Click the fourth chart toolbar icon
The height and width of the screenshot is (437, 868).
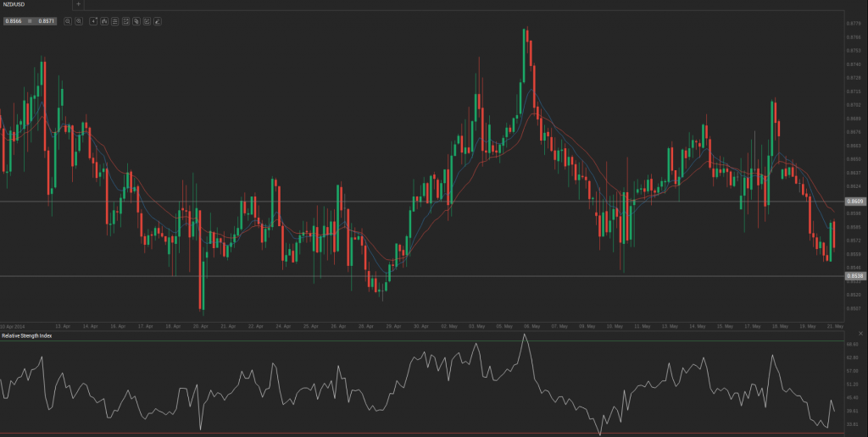[125, 20]
